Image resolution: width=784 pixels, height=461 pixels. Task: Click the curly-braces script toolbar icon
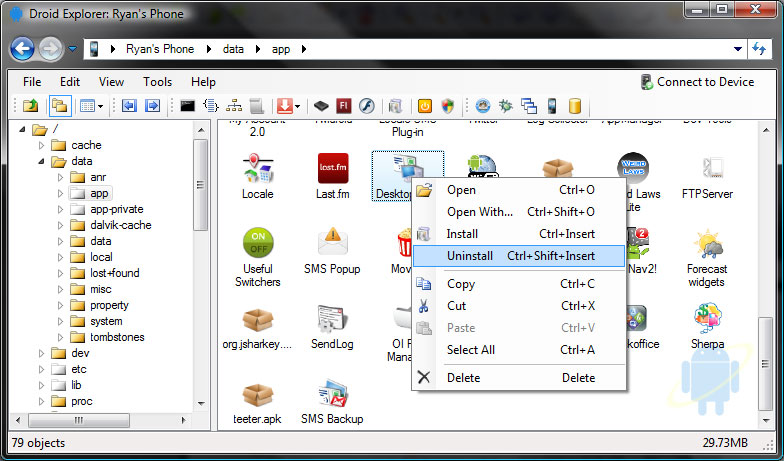211,106
